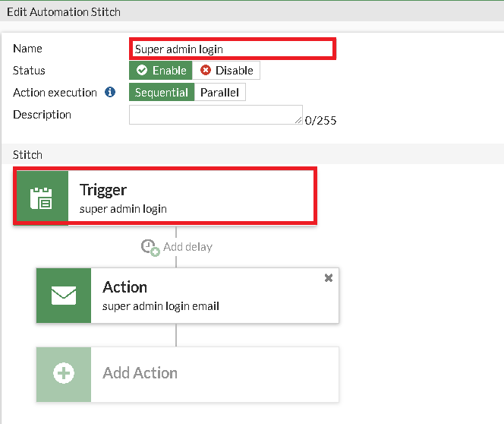Select Sequential action execution
This screenshot has height=424, width=504.
161,93
